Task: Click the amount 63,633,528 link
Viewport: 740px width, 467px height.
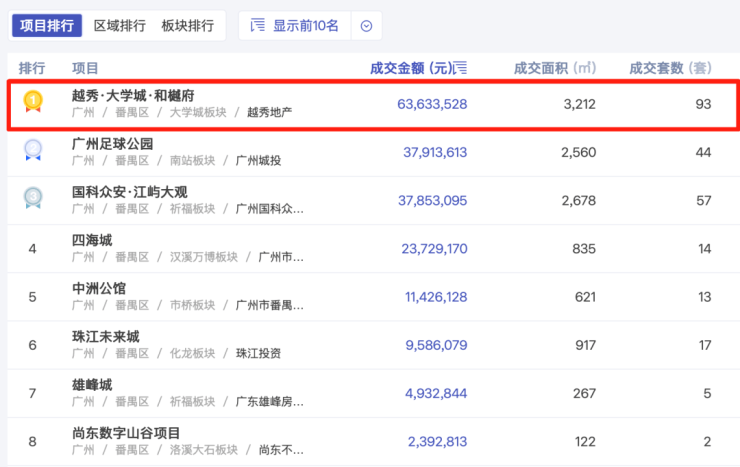Action: point(431,104)
